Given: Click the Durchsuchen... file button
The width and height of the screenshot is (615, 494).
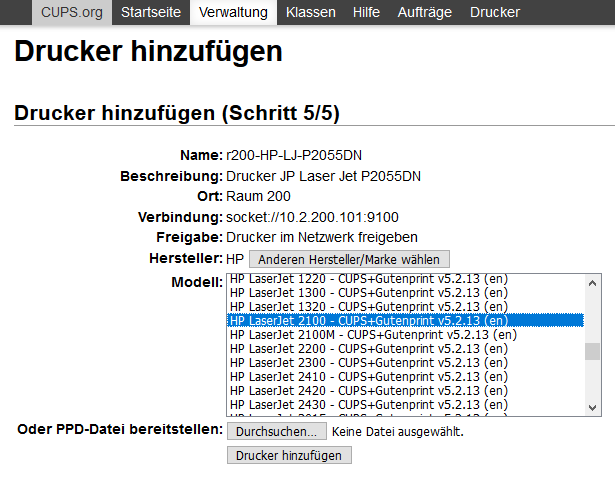Looking at the screenshot, I should coord(277,431).
